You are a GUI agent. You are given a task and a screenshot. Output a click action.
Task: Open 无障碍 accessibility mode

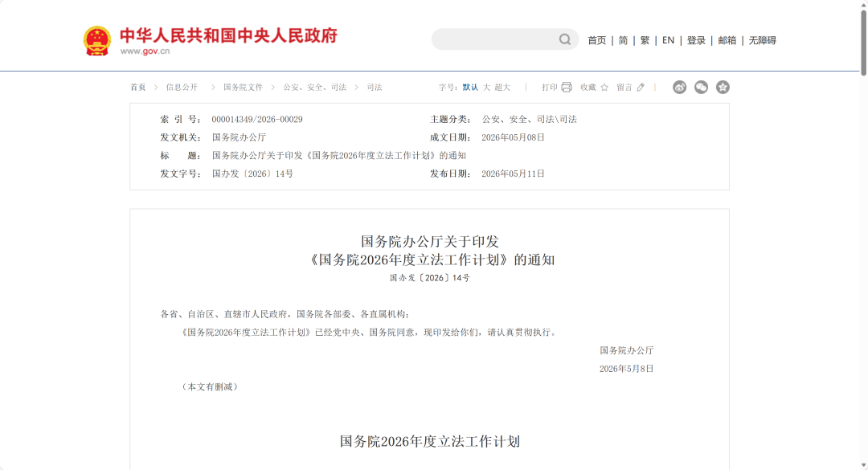coord(762,40)
